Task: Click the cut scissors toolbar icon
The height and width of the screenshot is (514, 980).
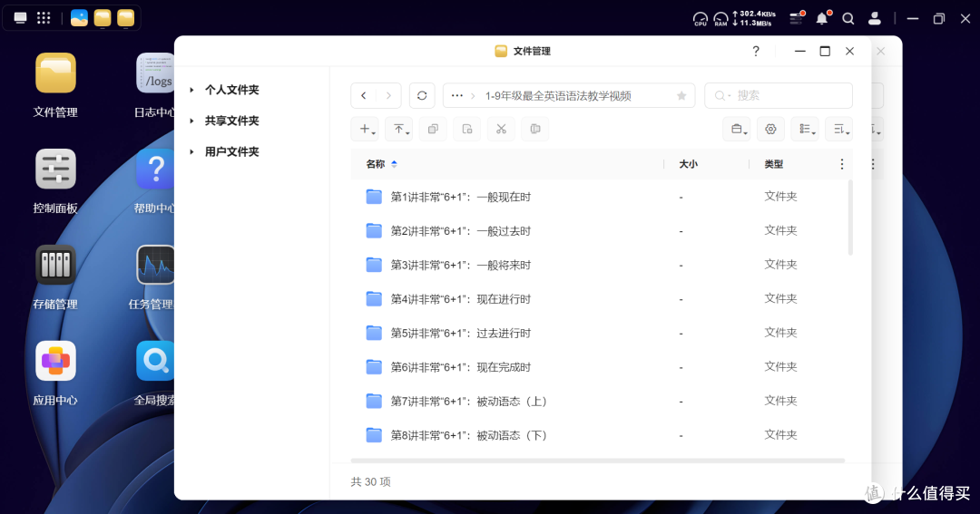Action: pos(501,130)
